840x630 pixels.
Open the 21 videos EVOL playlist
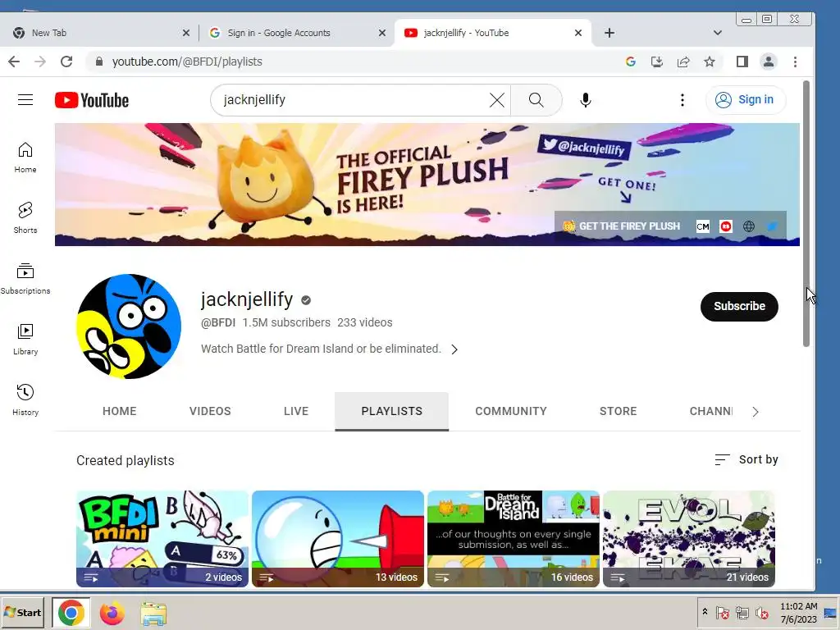(689, 538)
